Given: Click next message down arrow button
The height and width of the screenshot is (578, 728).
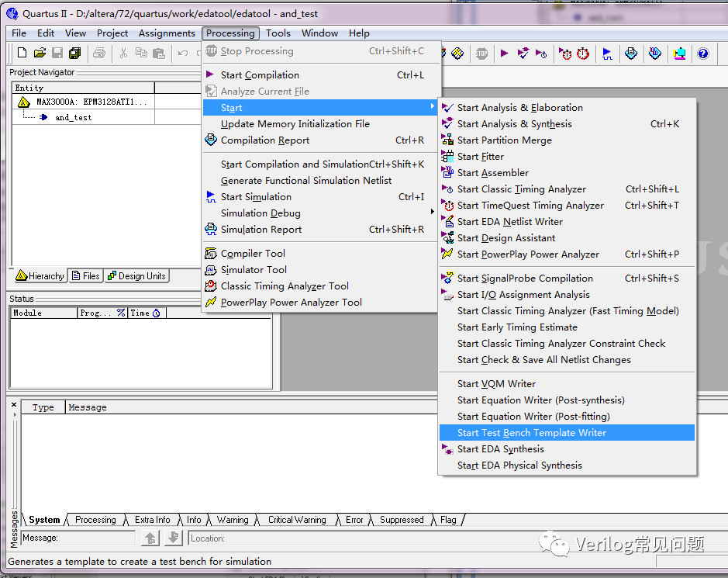Looking at the screenshot, I should (x=173, y=538).
